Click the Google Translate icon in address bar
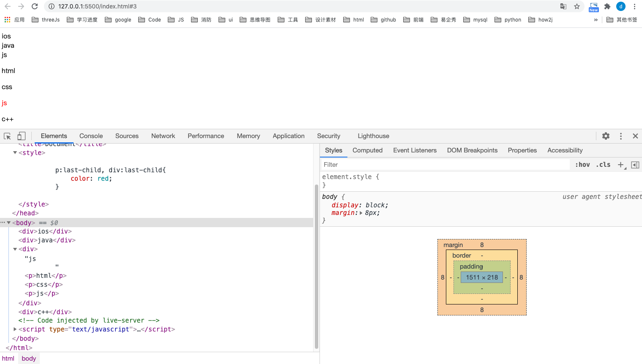Screen dimensions: 642x364 point(563,6)
